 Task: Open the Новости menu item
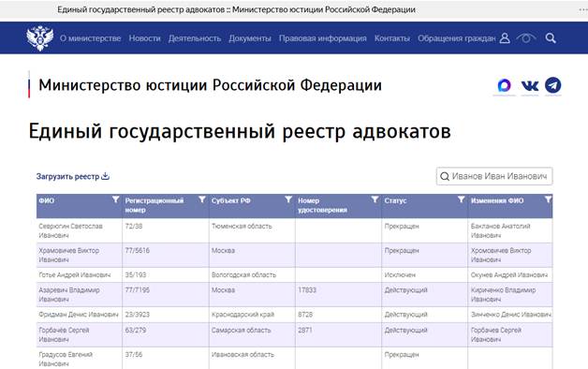pyautogui.click(x=145, y=38)
